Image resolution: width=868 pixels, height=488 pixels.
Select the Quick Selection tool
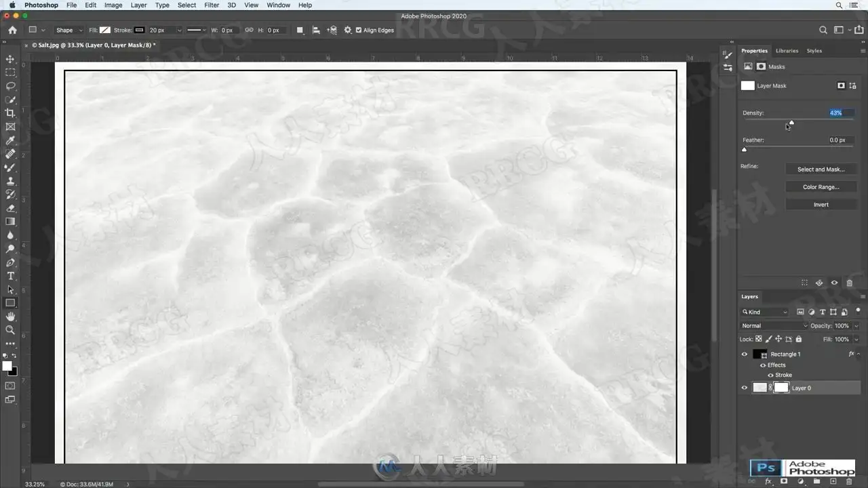click(10, 100)
